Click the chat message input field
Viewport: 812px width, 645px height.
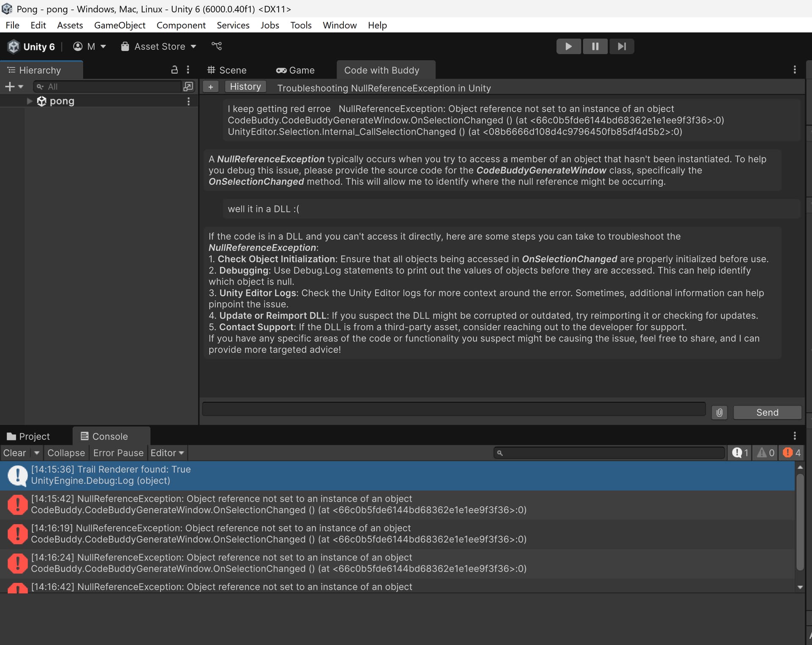coord(453,409)
